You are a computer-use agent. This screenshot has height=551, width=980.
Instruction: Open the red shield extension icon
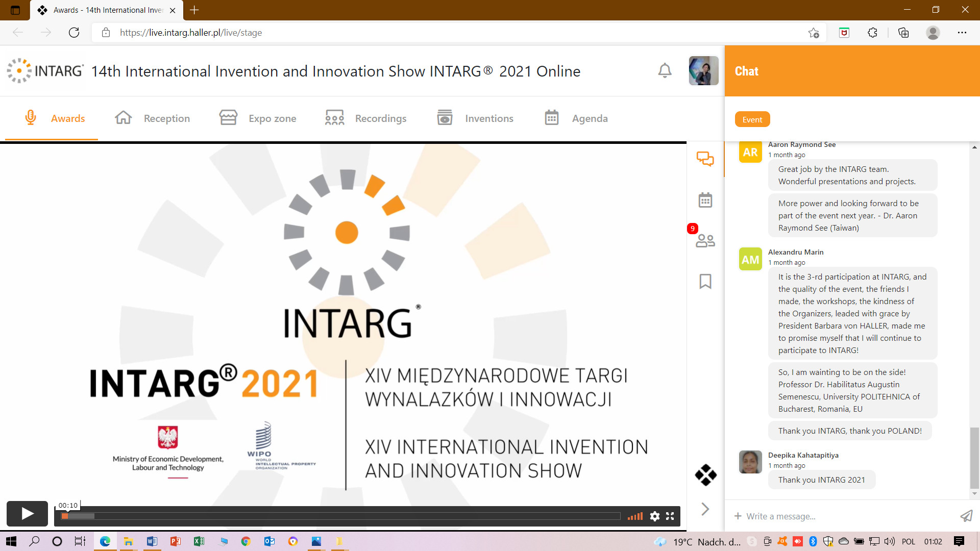(x=844, y=33)
